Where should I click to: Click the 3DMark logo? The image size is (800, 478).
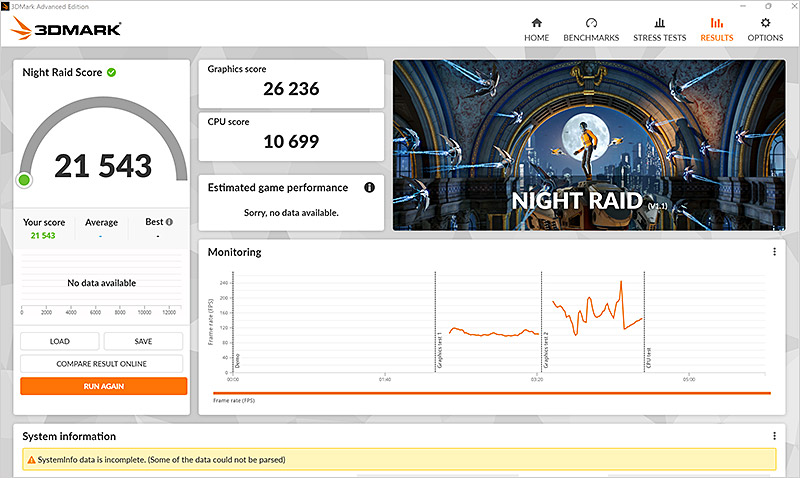(x=66, y=30)
